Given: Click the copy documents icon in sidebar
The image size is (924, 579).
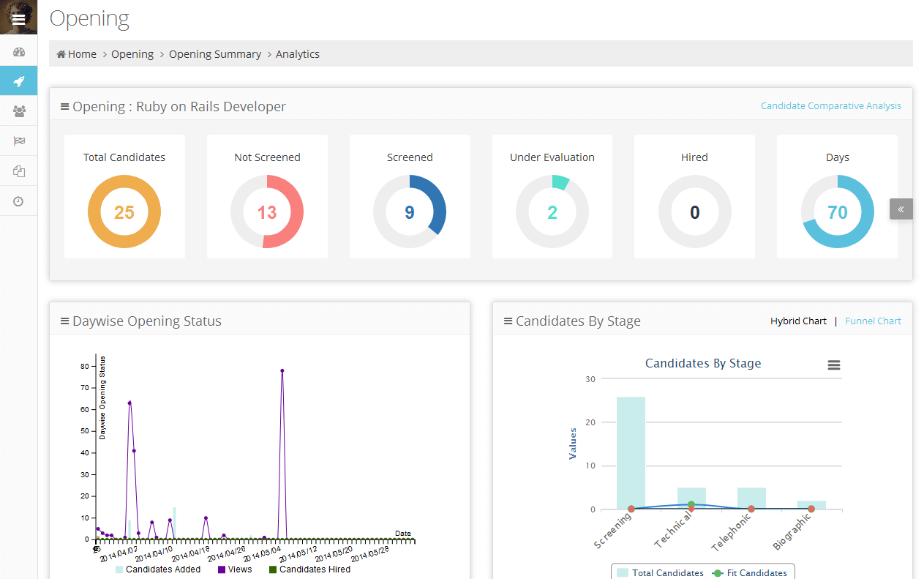Looking at the screenshot, I should (19, 171).
